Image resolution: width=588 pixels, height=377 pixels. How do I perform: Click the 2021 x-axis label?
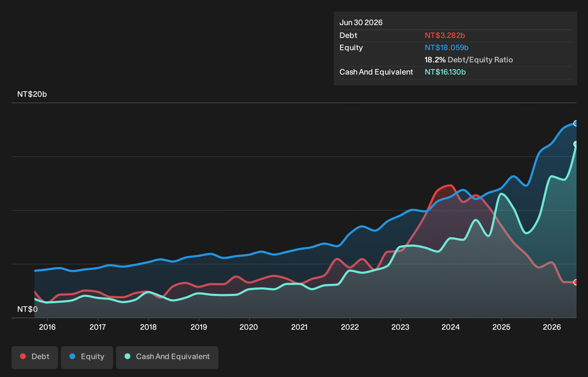coord(299,327)
